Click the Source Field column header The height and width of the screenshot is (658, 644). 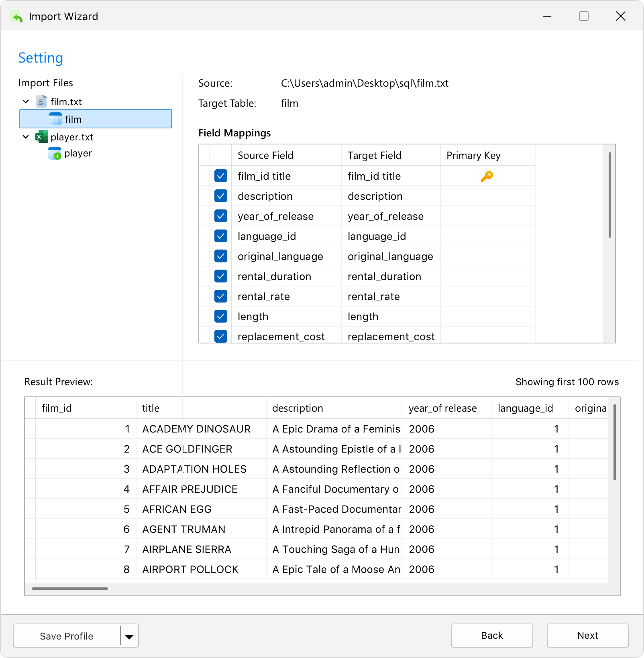tap(287, 155)
